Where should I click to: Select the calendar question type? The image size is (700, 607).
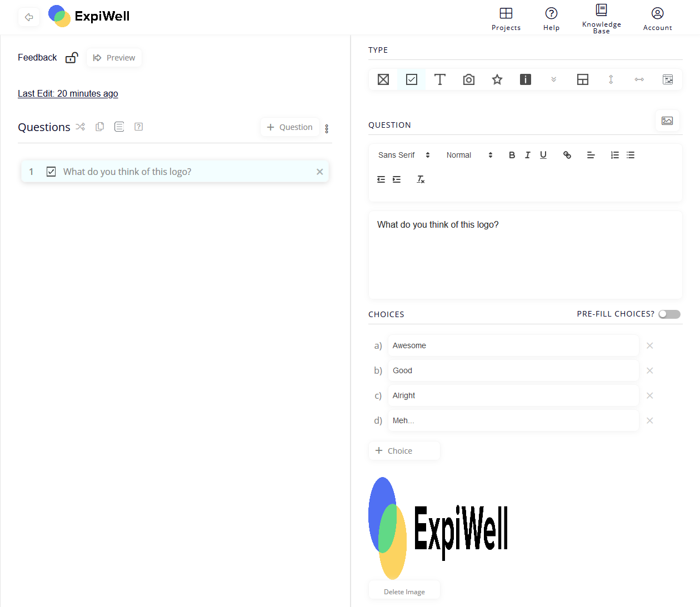point(668,79)
